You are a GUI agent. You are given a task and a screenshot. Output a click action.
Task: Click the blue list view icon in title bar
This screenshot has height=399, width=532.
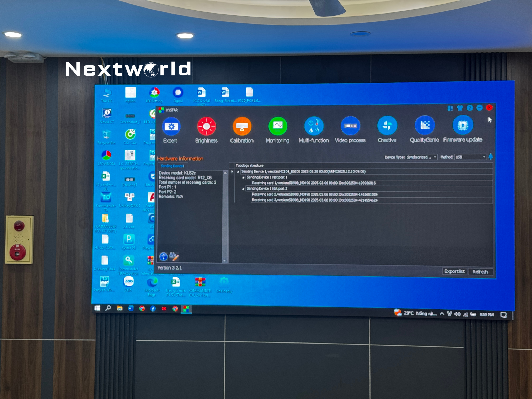450,108
